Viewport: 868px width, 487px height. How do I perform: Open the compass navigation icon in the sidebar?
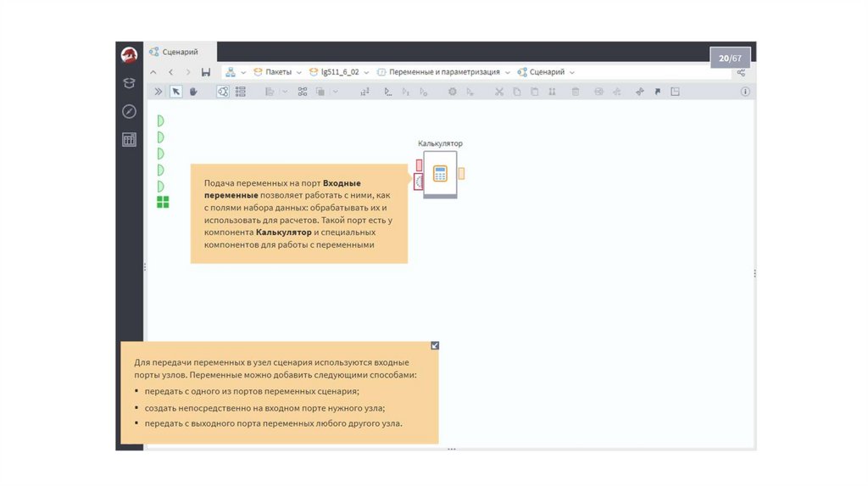pos(129,111)
